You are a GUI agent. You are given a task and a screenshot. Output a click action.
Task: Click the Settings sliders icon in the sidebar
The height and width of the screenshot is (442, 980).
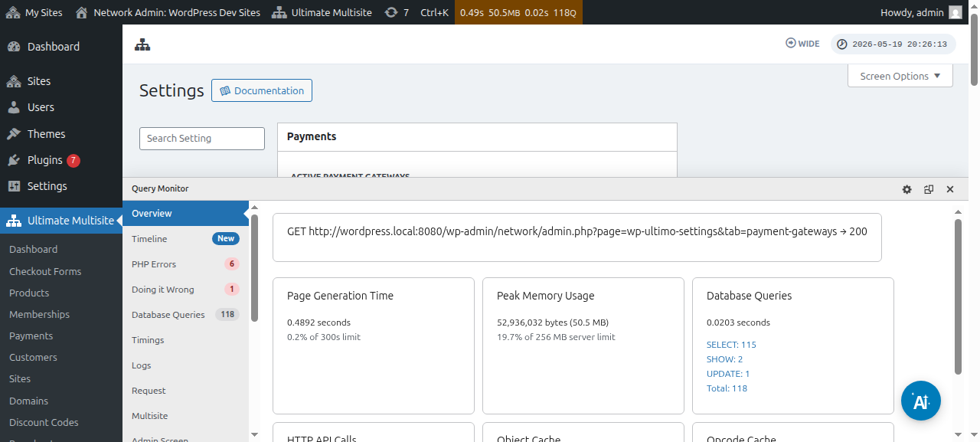click(14, 186)
